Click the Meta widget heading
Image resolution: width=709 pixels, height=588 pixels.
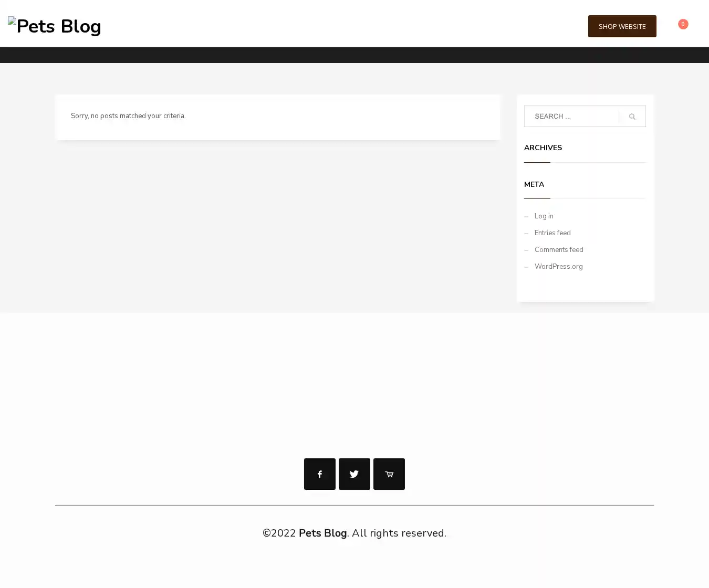pos(534,184)
